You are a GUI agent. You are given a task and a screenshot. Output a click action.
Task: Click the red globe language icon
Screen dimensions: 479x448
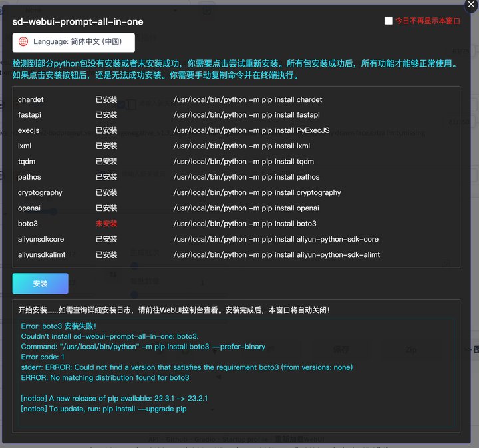pyautogui.click(x=23, y=41)
